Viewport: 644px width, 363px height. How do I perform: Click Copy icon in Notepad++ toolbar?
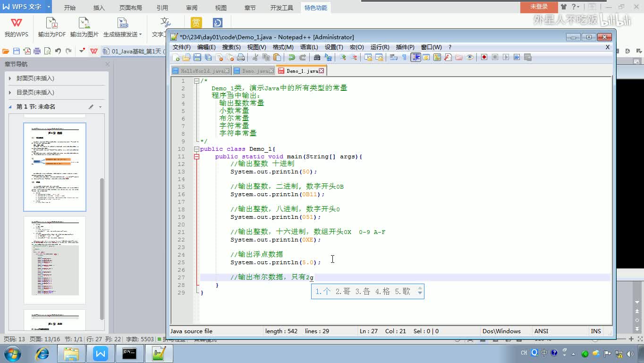266,57
